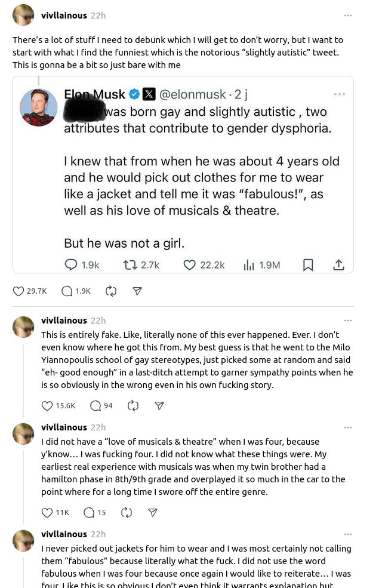Open more options on the last jackets reply
Screen dimensions: 379x588
[348, 534]
